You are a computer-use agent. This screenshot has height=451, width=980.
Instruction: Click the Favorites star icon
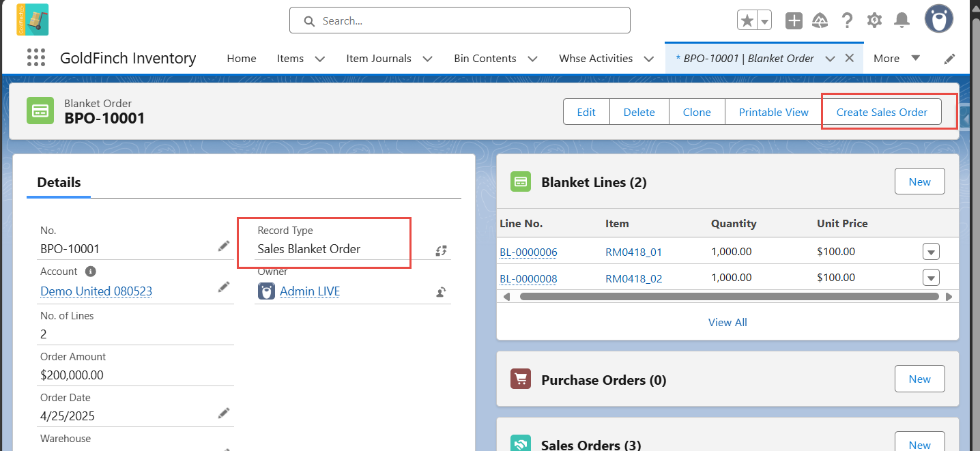point(747,20)
